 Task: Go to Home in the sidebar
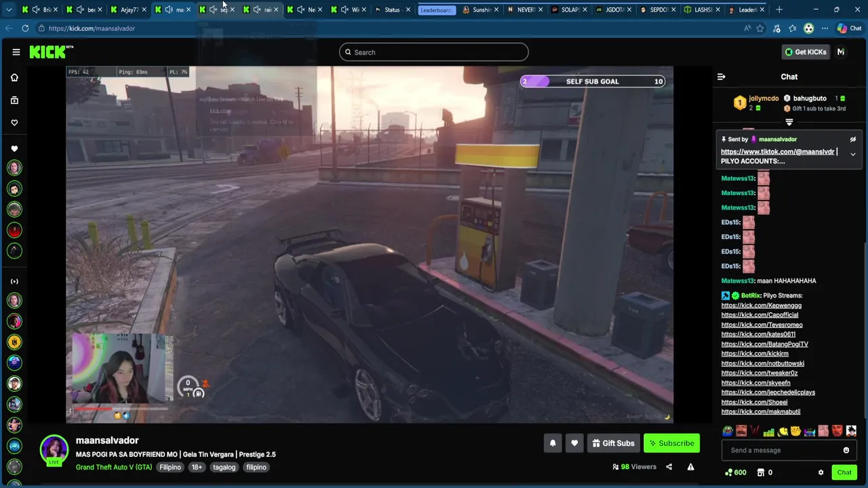point(14,77)
